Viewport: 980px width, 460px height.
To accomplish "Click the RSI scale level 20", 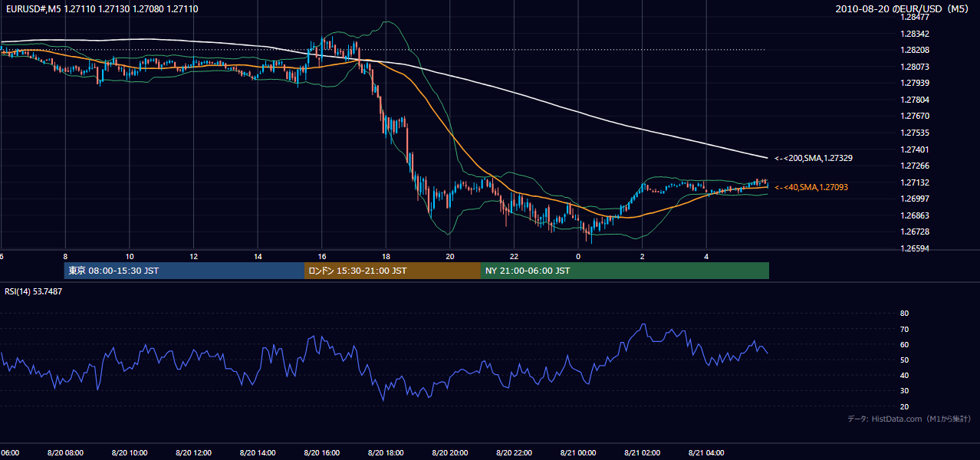I will (904, 406).
